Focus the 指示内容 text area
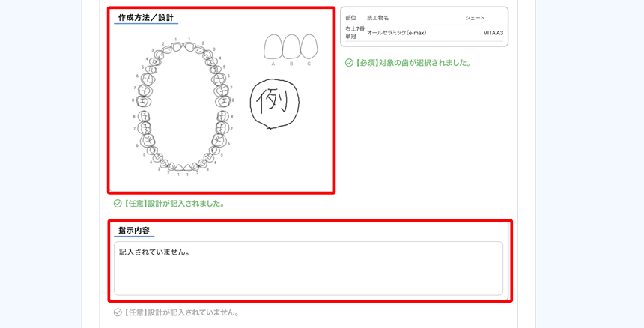644x328 pixels. [309, 268]
